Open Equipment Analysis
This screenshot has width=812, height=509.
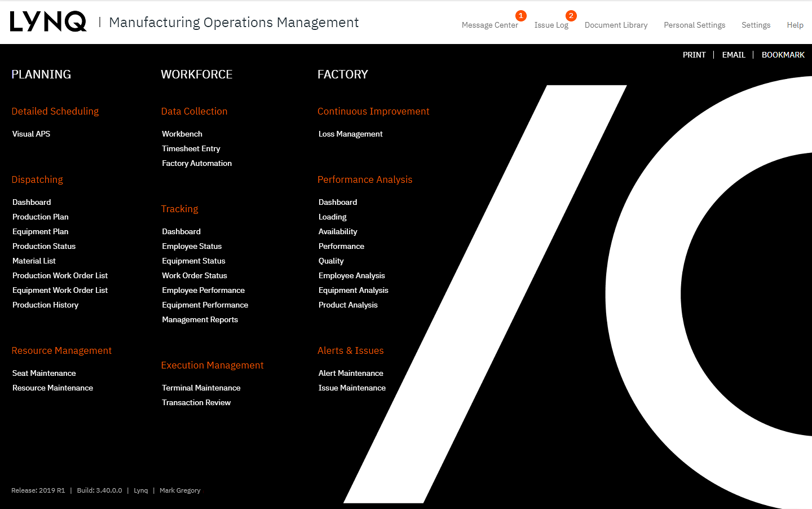[353, 290]
